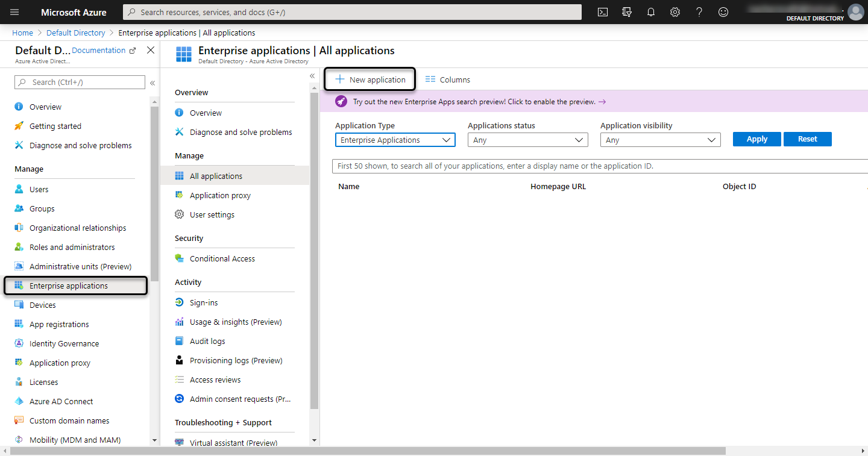
Task: Open Cloud Shell icon in top bar
Action: click(602, 12)
